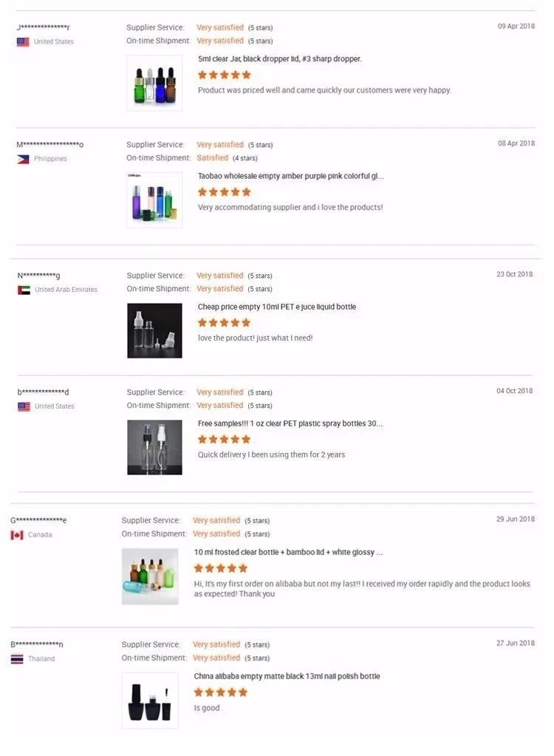Viewport: 554px width, 756px height.
Task: Click the United States flag under b***d
Action: (24, 406)
